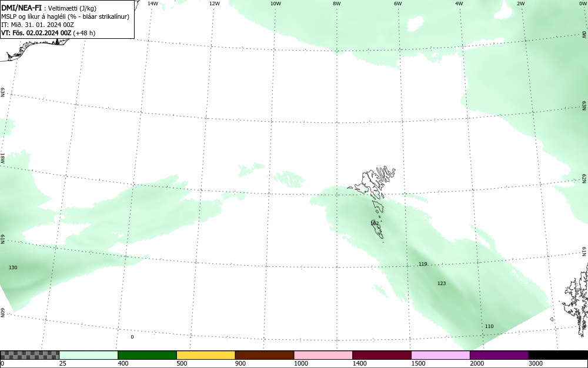The image size is (588, 368).
Task: Click the black above-3000 legend swatch
Action: click(x=558, y=355)
